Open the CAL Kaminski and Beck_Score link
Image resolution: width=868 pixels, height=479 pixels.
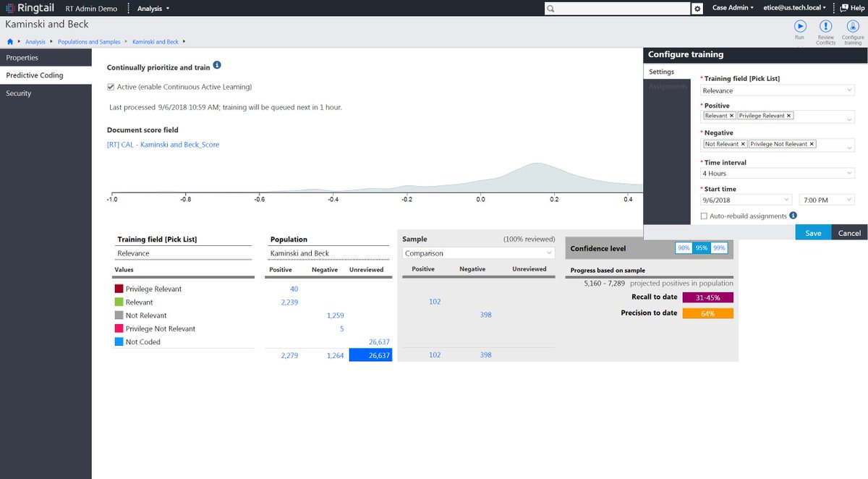click(163, 145)
